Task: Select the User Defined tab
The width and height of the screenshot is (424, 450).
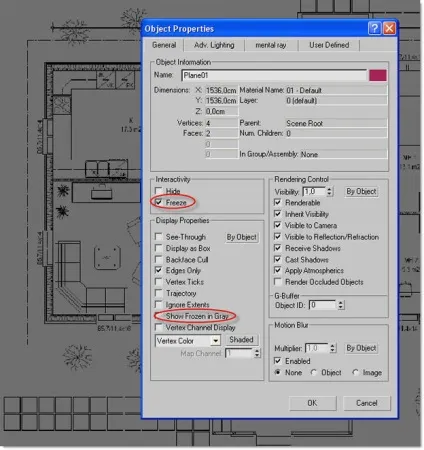Action: tap(329, 45)
